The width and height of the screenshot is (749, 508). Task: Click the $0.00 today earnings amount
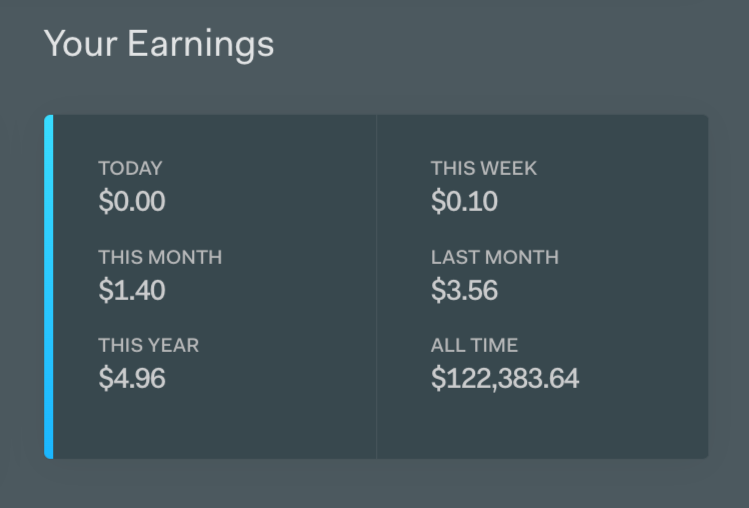click(x=131, y=202)
